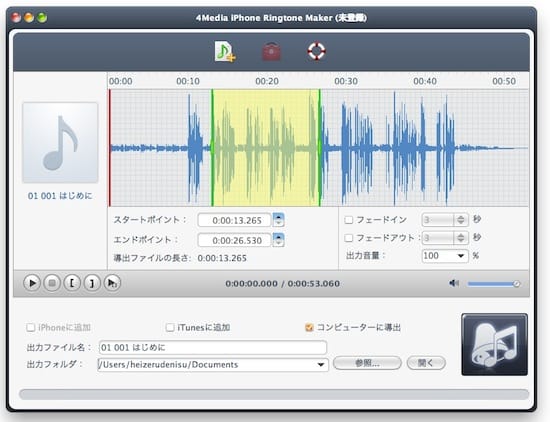Click the large create ringtone button
Viewport: 550px width, 422px height.
(x=494, y=344)
